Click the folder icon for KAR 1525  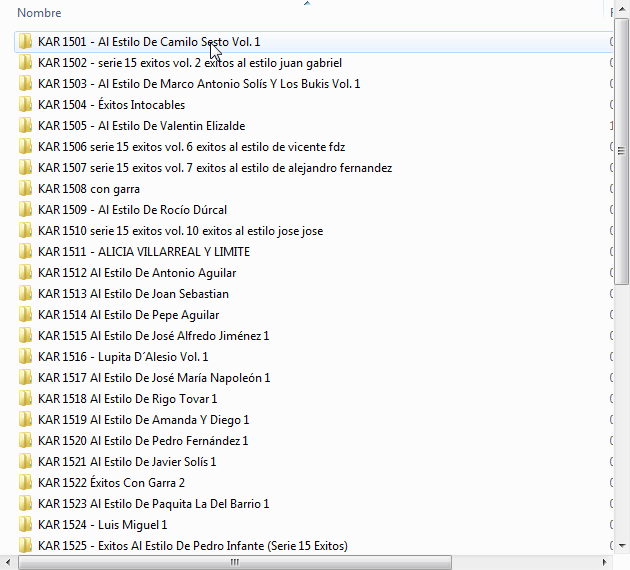coord(25,545)
